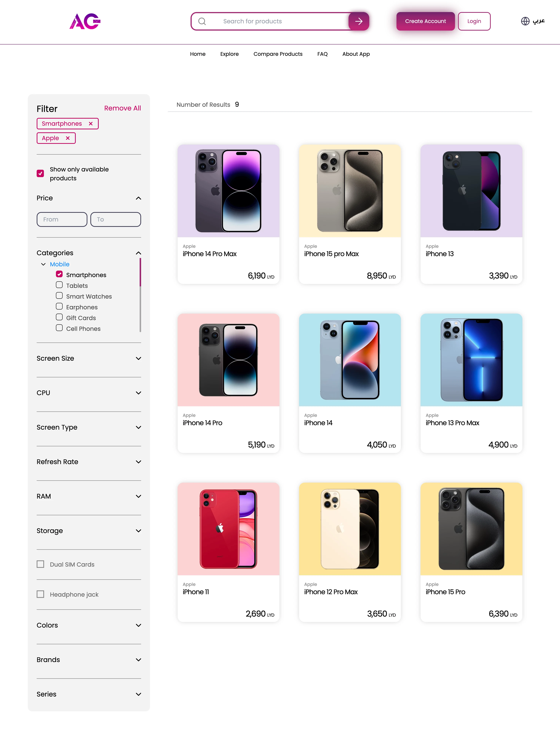
Task: Click the Create Account button
Action: (425, 21)
